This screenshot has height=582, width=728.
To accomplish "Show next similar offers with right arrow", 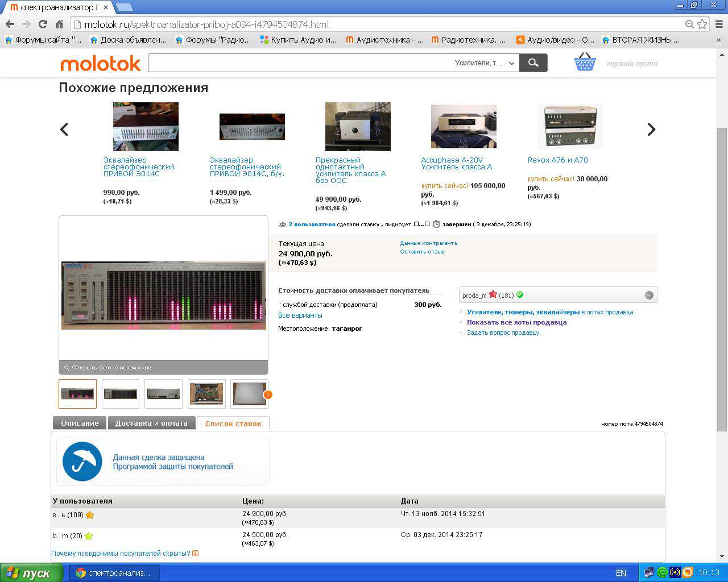I will [651, 130].
